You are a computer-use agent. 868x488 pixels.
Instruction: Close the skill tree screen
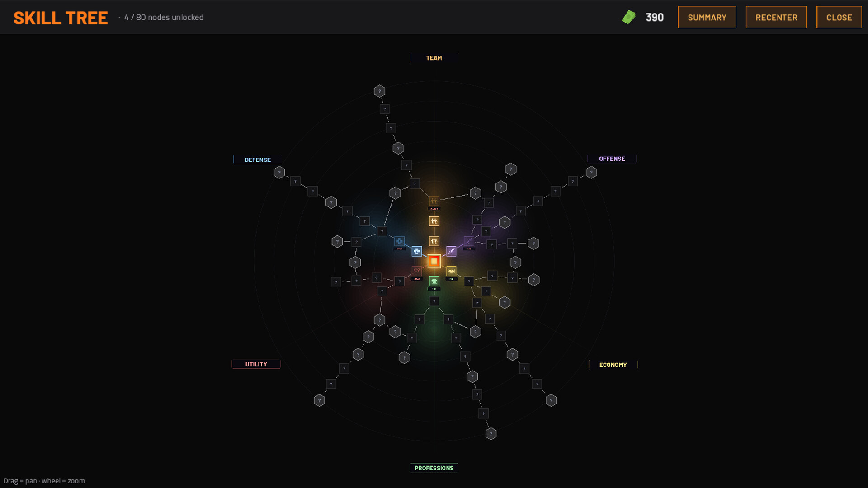pyautogui.click(x=839, y=17)
